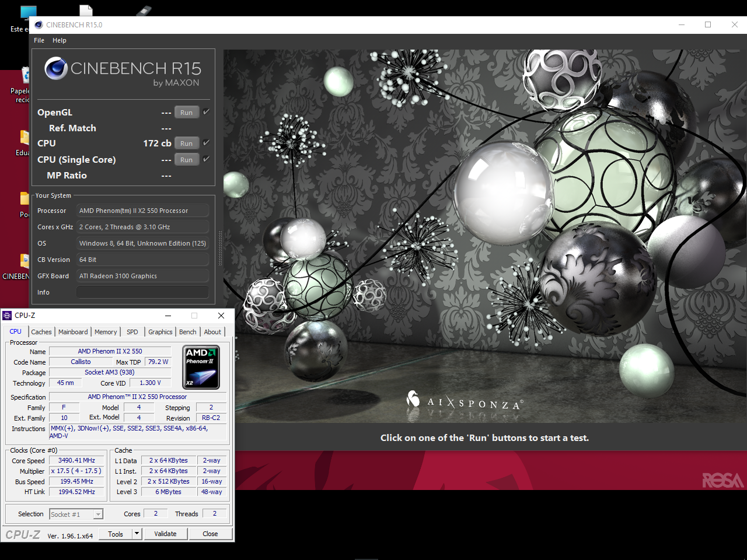This screenshot has width=747, height=560.
Task: Click the empty Info input field in Cinebench
Action: point(142,292)
